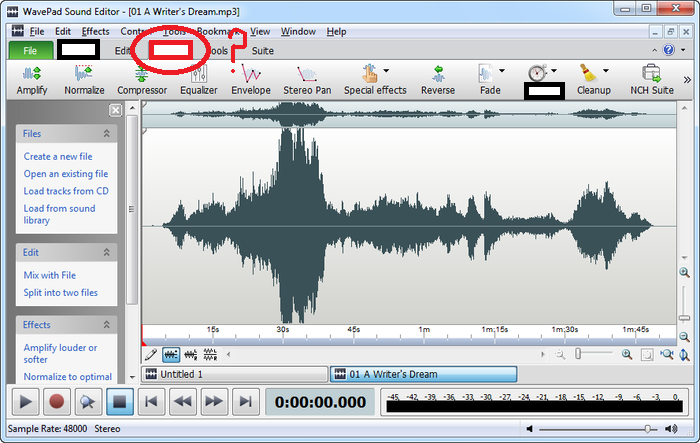The height and width of the screenshot is (443, 700).
Task: Switch to green File ribbon tab
Action: [x=30, y=50]
